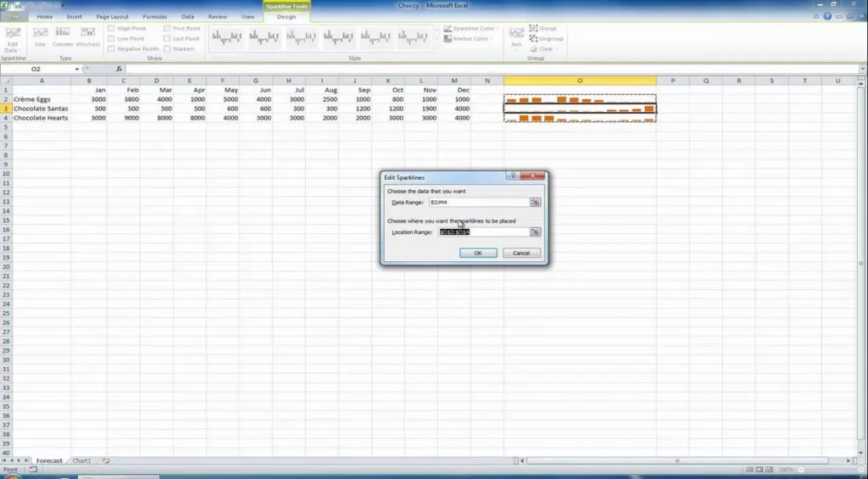Pick the first sparkline style thumbnail

click(x=227, y=37)
